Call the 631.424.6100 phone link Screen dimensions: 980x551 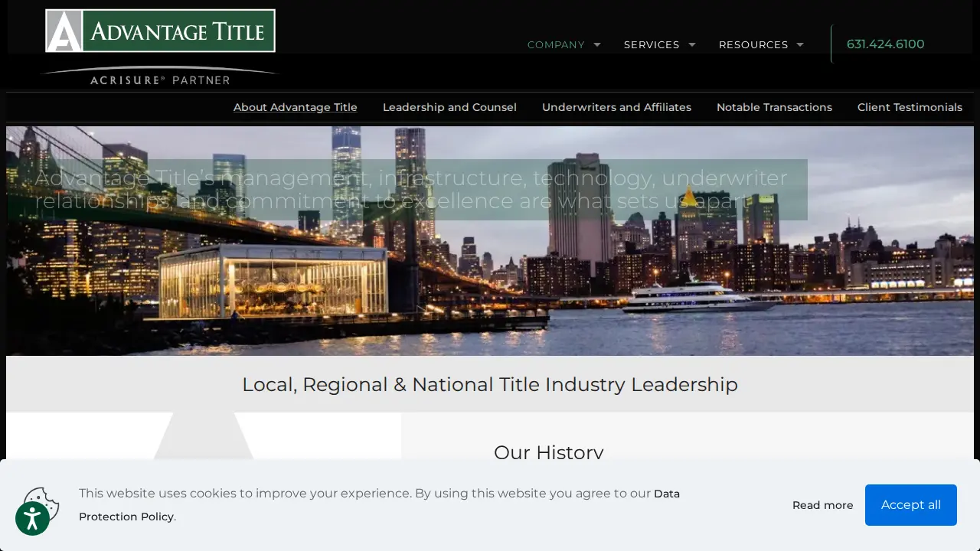[886, 44]
